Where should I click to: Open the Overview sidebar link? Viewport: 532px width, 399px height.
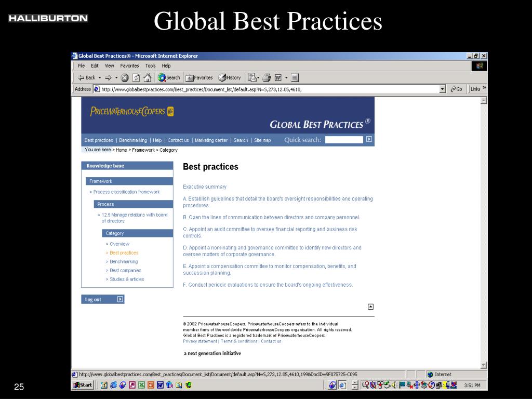(x=119, y=244)
